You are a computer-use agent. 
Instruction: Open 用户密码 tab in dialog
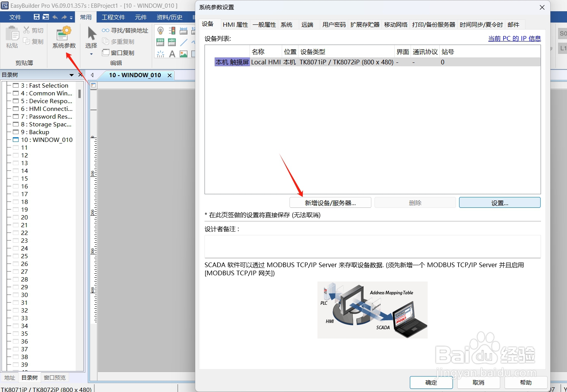click(x=334, y=24)
